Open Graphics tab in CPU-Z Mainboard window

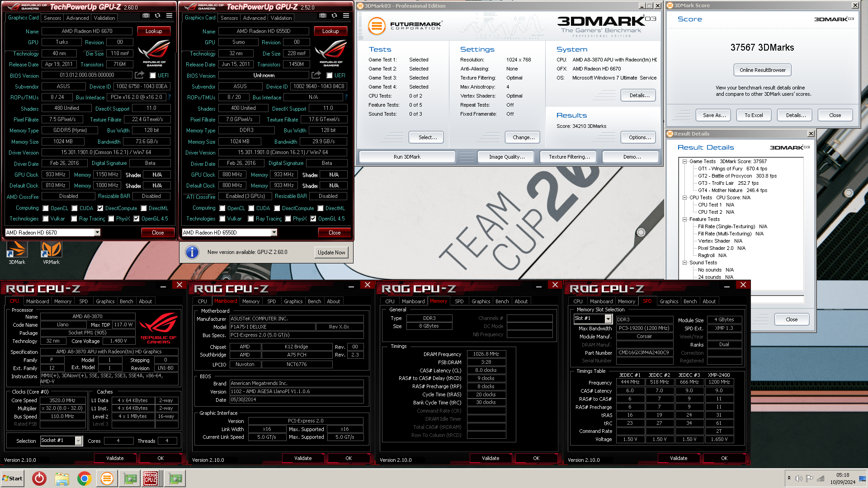(293, 301)
